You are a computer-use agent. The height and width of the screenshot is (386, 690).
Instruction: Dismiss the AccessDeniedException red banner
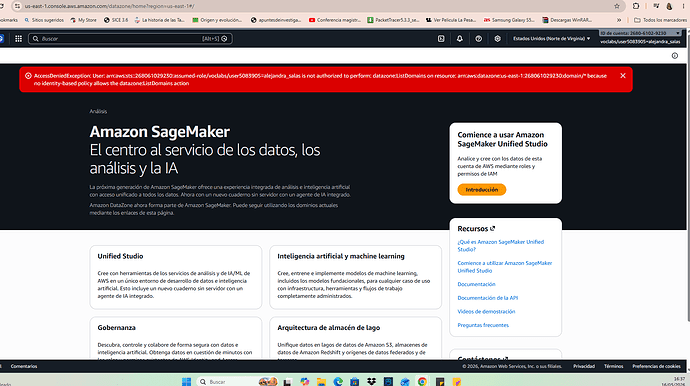click(x=623, y=76)
